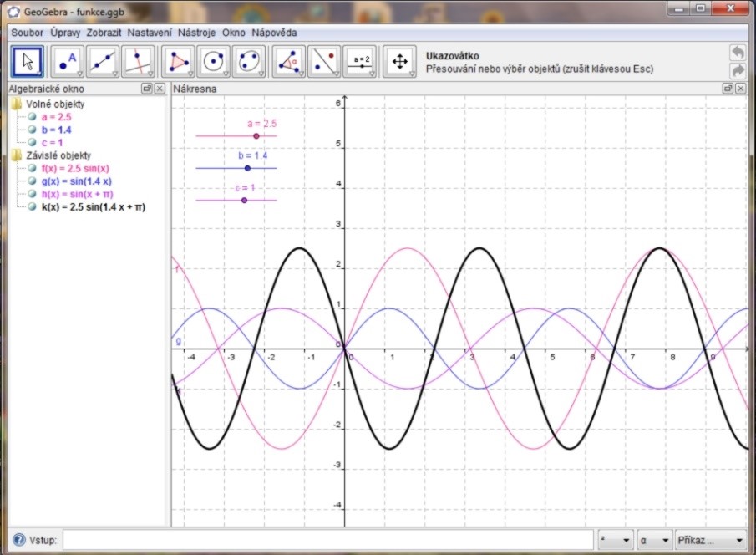This screenshot has height=555, width=756.
Task: Toggle visibility of f(x) = 2.5 sin(x)
Action: point(32,168)
